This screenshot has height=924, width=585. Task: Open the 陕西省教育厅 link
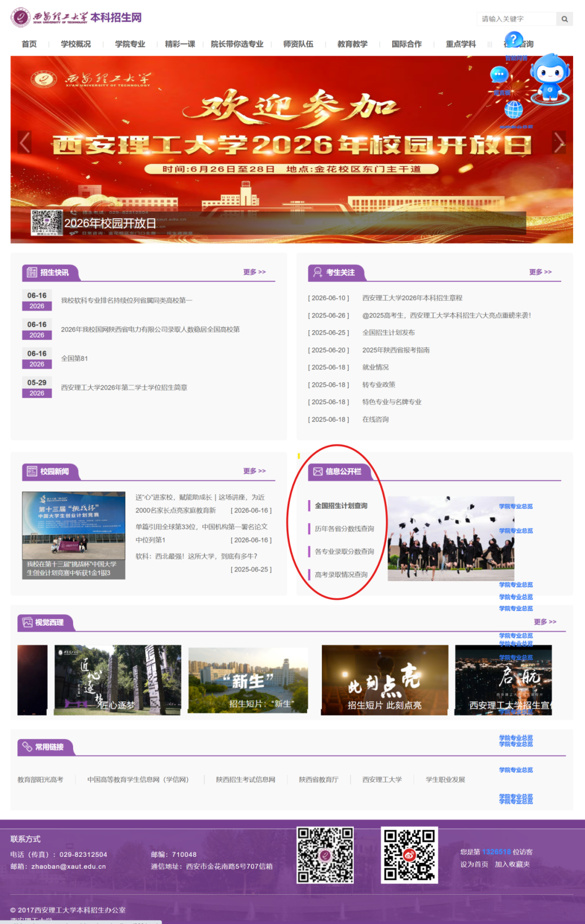click(318, 780)
